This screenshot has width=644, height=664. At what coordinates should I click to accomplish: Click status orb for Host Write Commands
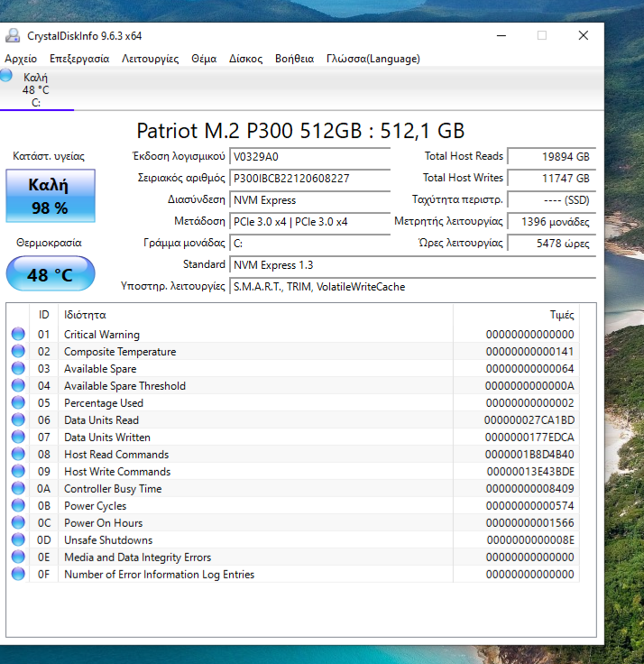tap(18, 471)
